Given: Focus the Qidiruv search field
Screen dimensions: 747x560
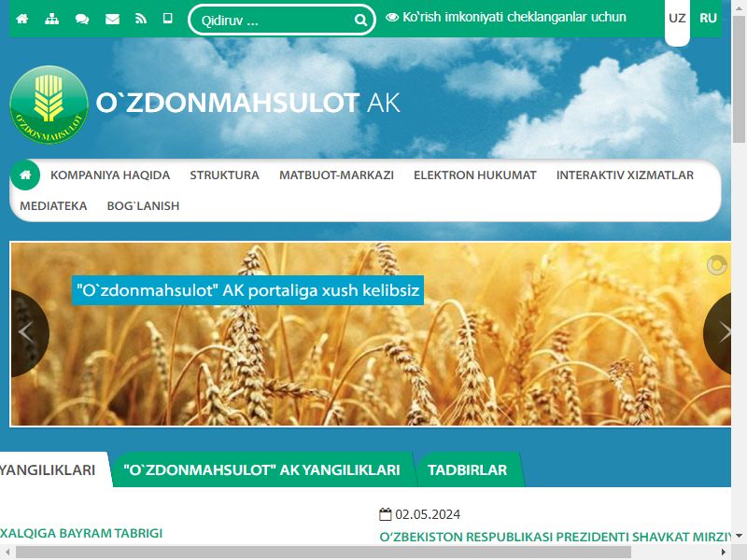Looking at the screenshot, I should pos(274,21).
